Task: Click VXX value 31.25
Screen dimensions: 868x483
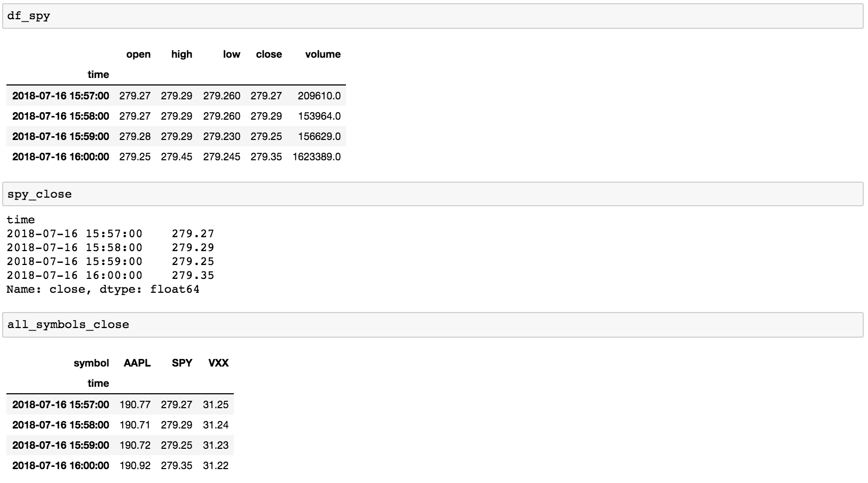Action: 216,405
